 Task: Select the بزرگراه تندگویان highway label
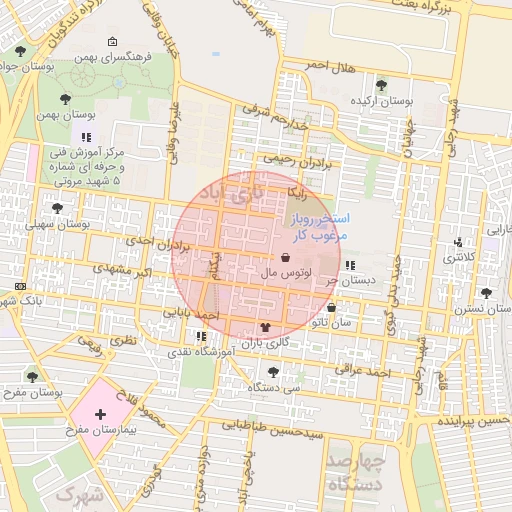[75, 23]
